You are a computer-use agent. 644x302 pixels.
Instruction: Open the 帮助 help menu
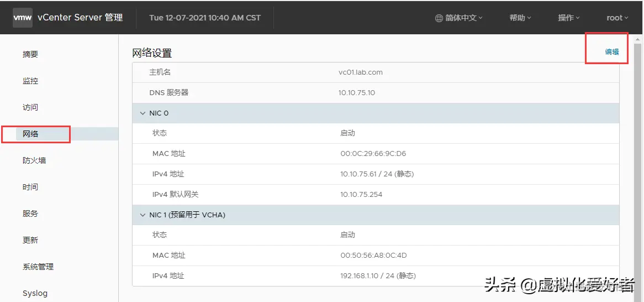[520, 18]
